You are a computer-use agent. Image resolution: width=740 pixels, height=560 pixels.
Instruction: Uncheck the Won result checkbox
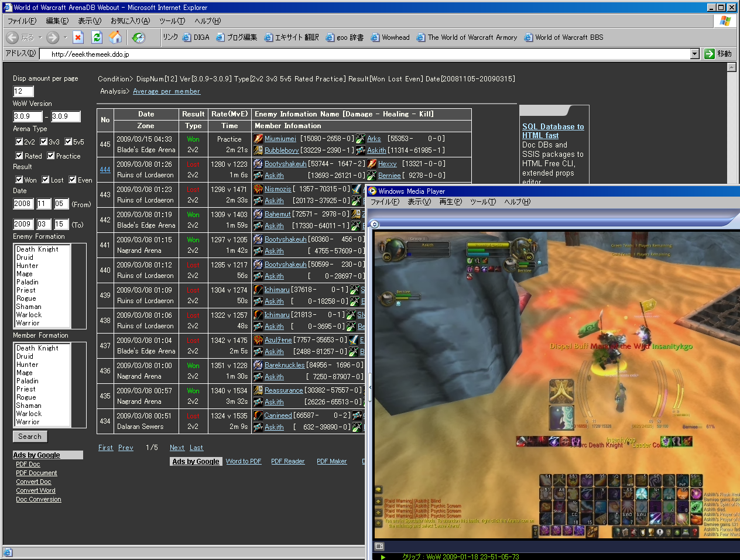coord(19,180)
